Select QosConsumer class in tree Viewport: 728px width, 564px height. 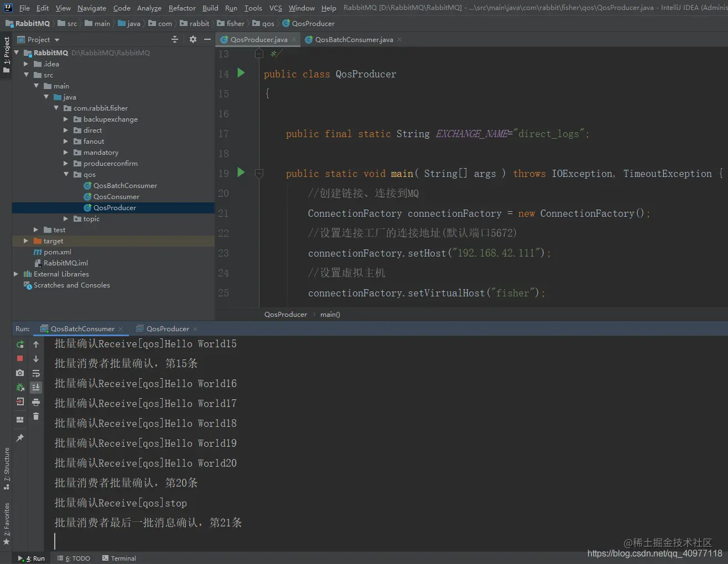(116, 196)
